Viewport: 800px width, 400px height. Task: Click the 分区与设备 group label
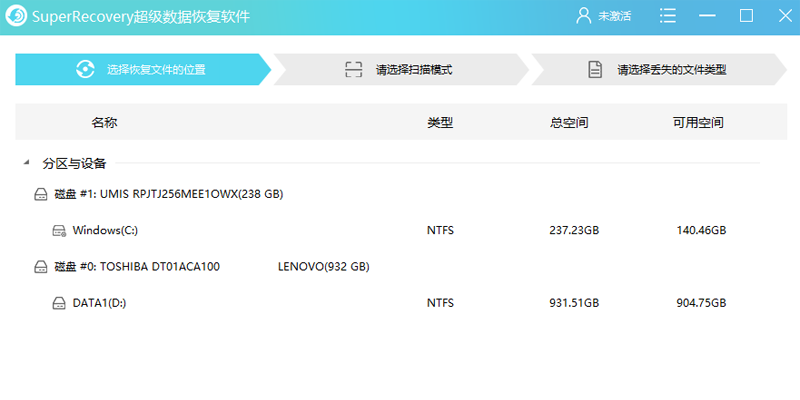tap(74, 163)
